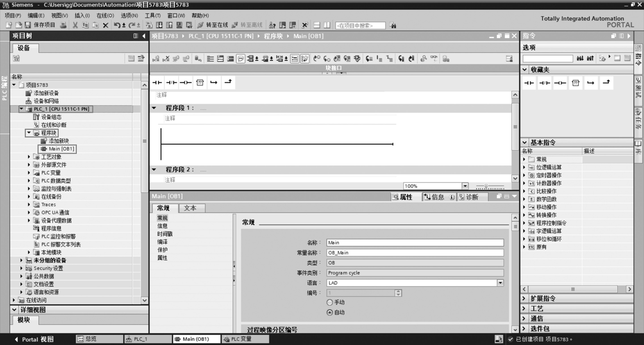Switch to the 信息 inspector tab

pyautogui.click(x=439, y=197)
